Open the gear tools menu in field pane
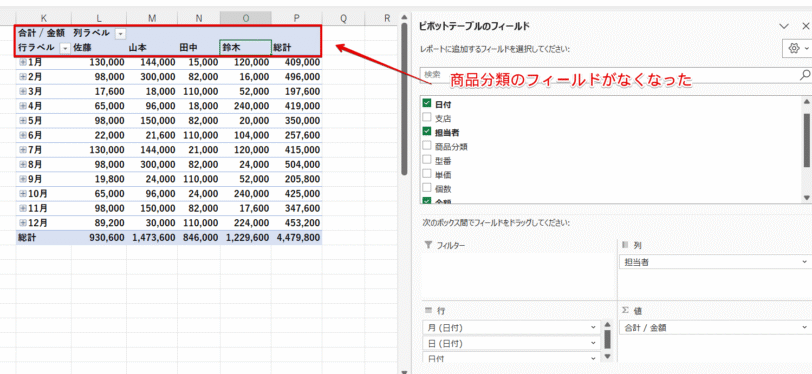This screenshot has width=812, height=374. 798,48
